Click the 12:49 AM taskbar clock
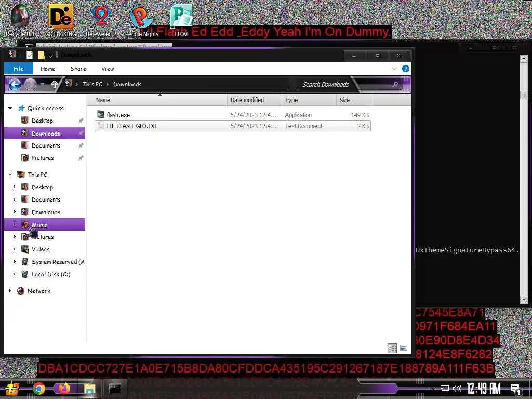The height and width of the screenshot is (399, 532). click(484, 389)
